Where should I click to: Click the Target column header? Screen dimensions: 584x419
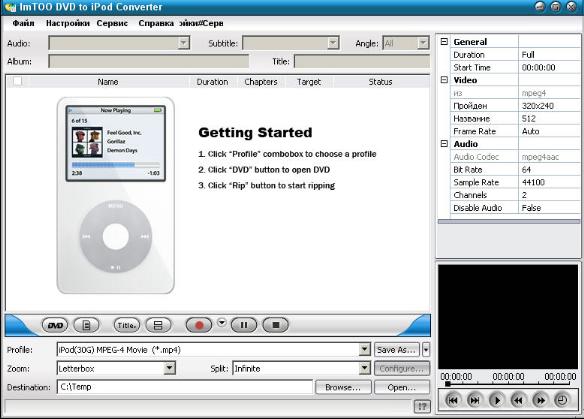[309, 82]
